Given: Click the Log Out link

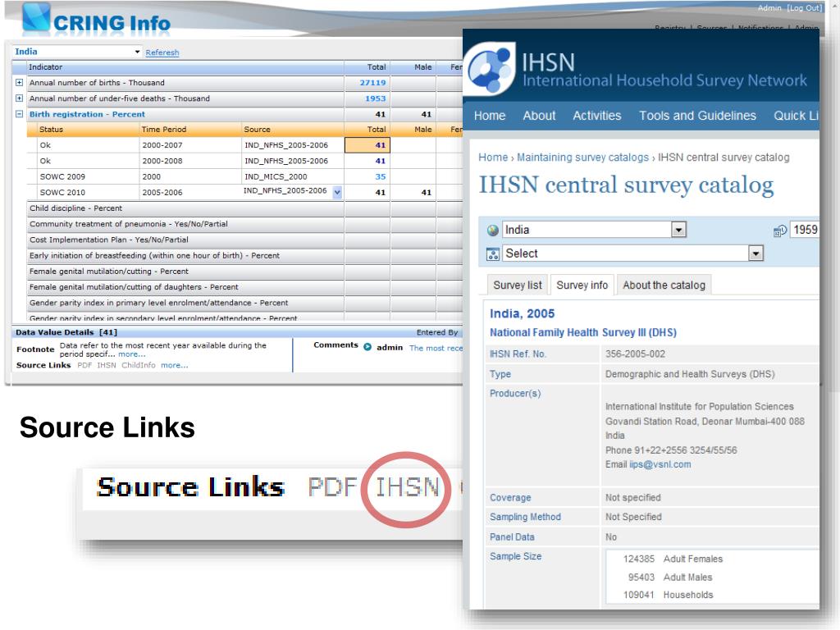Looking at the screenshot, I should (804, 8).
